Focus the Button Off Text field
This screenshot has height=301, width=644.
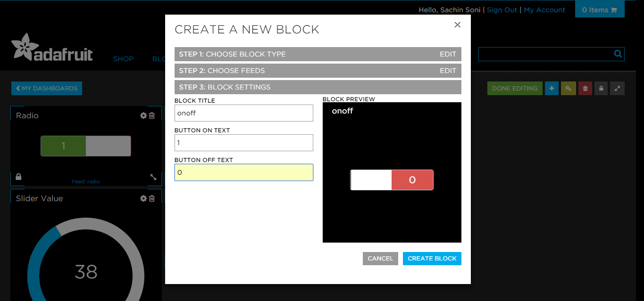(x=243, y=172)
